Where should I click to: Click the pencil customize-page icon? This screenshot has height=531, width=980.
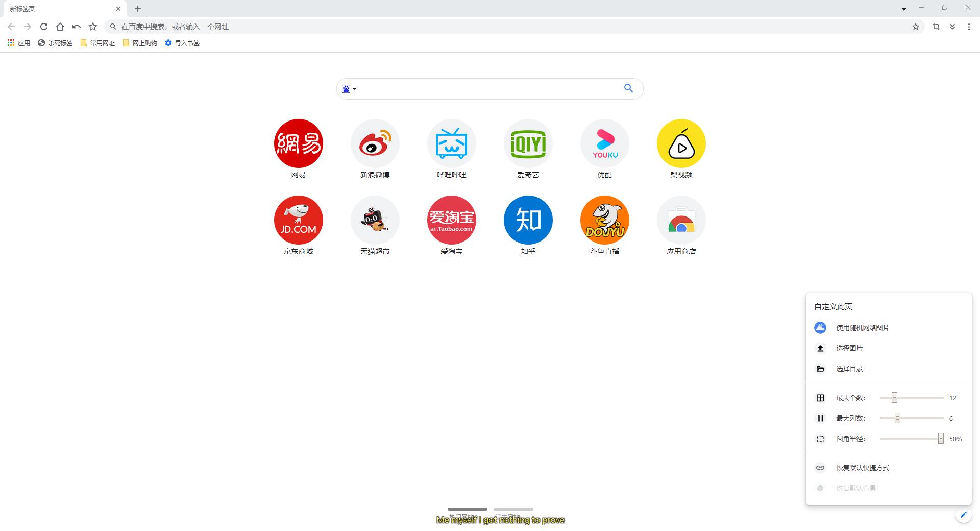(x=963, y=515)
